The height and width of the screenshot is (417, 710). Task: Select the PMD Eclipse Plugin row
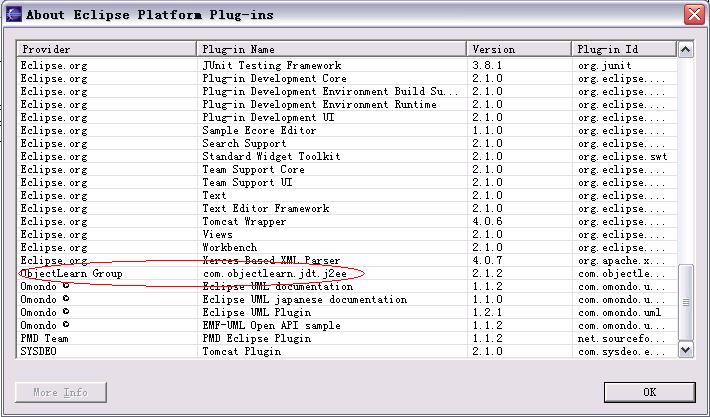(347, 339)
